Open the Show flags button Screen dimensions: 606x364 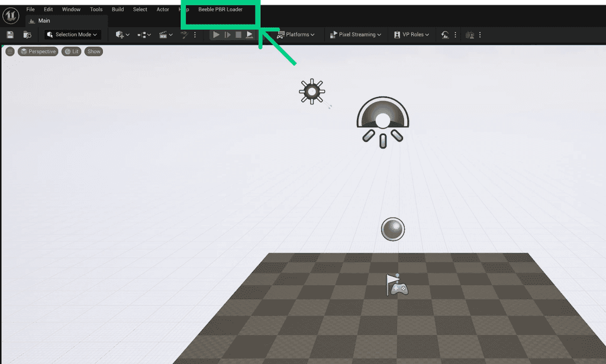click(x=94, y=51)
